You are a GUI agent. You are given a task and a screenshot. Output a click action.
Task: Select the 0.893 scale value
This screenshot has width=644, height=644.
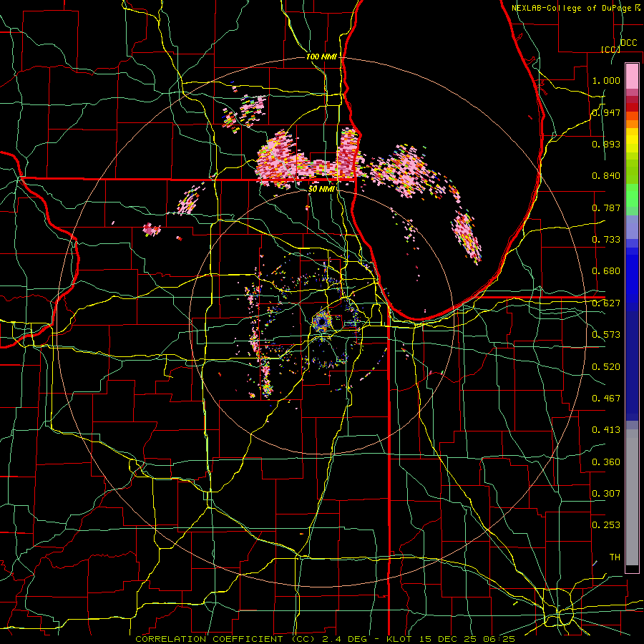(x=606, y=144)
